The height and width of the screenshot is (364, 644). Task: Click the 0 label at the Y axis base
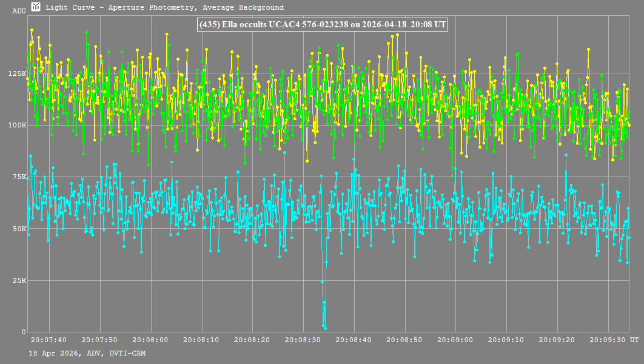click(x=23, y=332)
